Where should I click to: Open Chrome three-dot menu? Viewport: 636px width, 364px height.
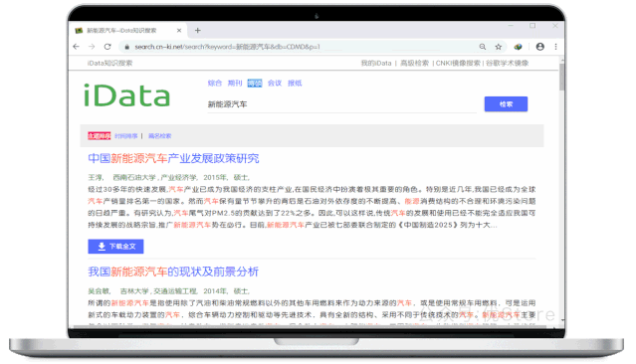click(x=555, y=47)
